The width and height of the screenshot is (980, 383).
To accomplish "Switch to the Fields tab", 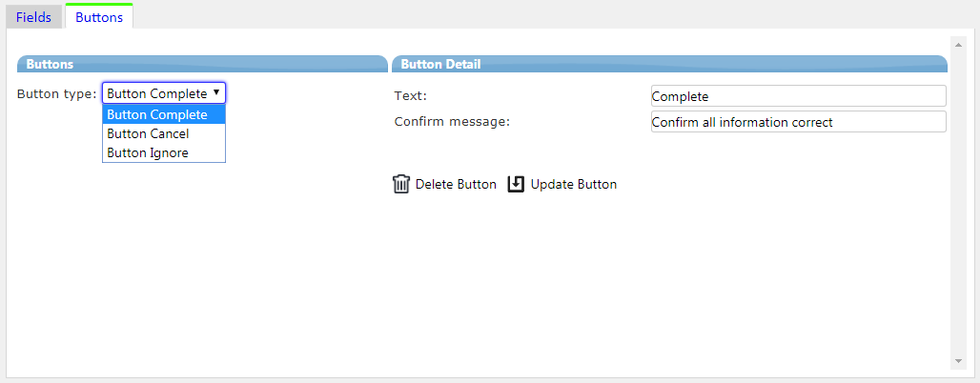I will (33, 17).
